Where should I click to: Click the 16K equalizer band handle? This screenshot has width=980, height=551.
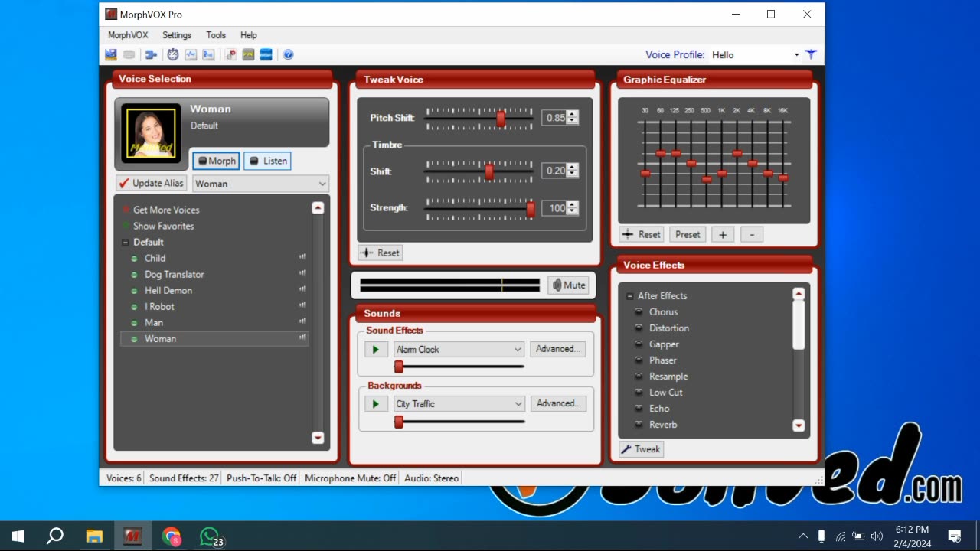pyautogui.click(x=783, y=178)
